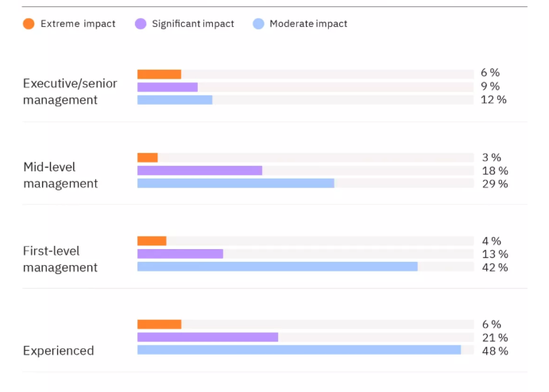Click the Mid-level management category label
This screenshot has width=549, height=392.
tap(60, 175)
